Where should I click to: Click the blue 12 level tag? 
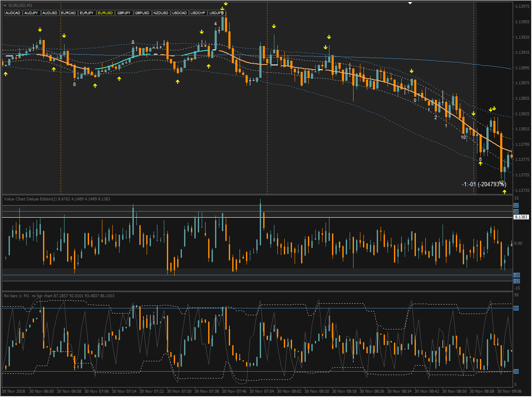pos(517,206)
